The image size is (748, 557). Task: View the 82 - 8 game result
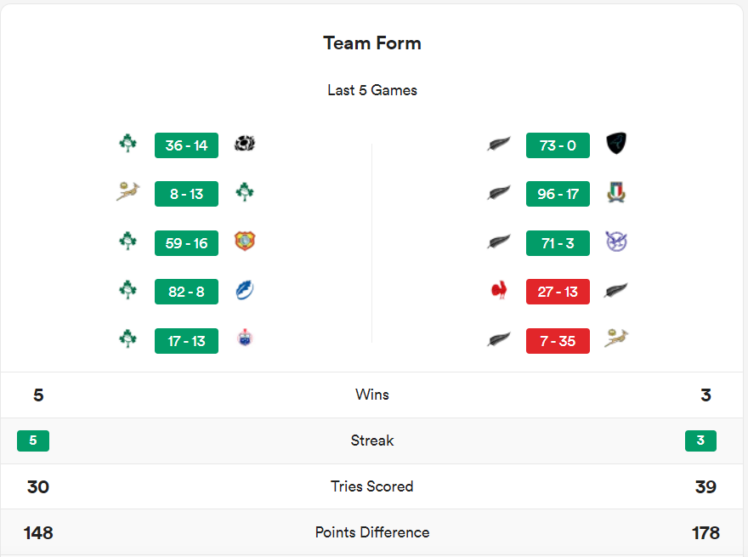(x=186, y=291)
